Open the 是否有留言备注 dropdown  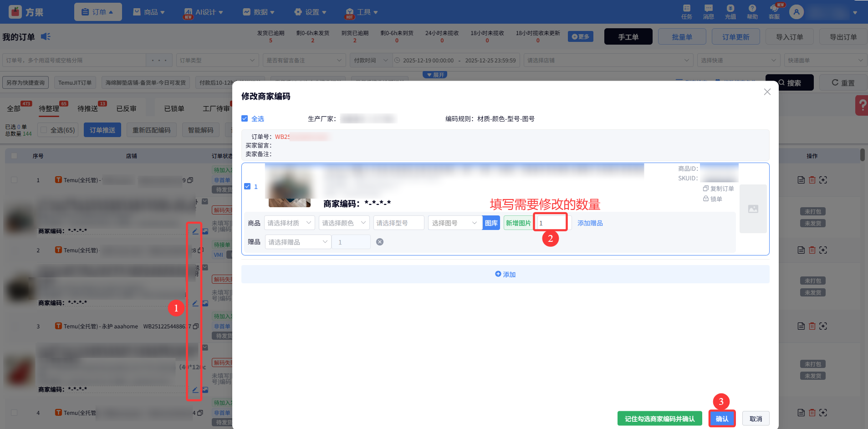coord(304,60)
